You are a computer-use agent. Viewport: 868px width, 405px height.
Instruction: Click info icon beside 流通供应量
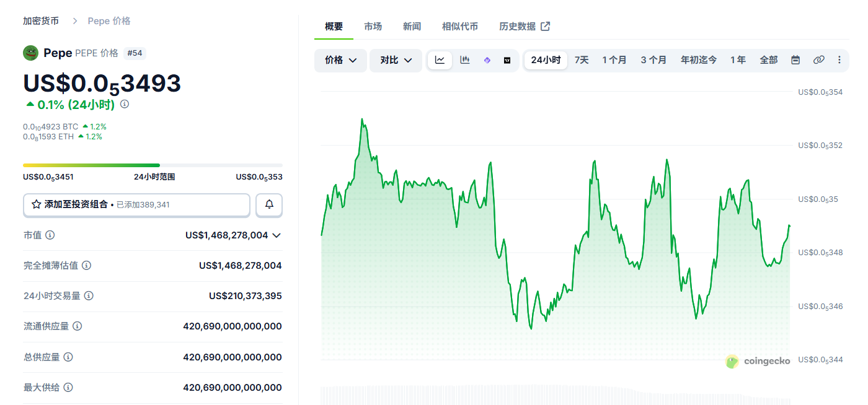pos(77,326)
